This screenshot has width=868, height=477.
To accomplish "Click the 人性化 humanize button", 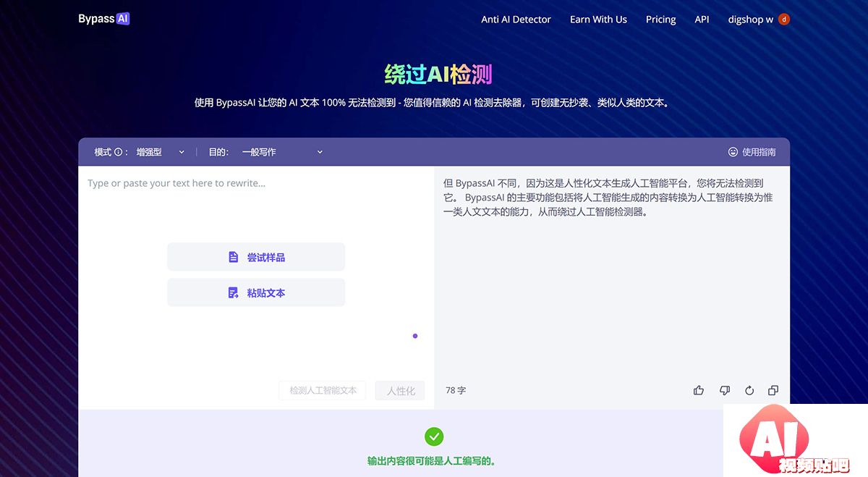I will 401,390.
